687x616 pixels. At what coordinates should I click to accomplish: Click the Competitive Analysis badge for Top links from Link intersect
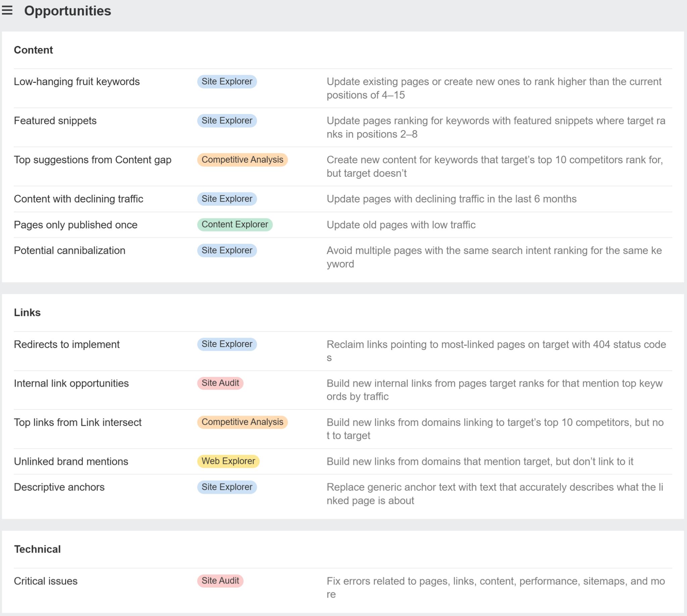pyautogui.click(x=242, y=422)
